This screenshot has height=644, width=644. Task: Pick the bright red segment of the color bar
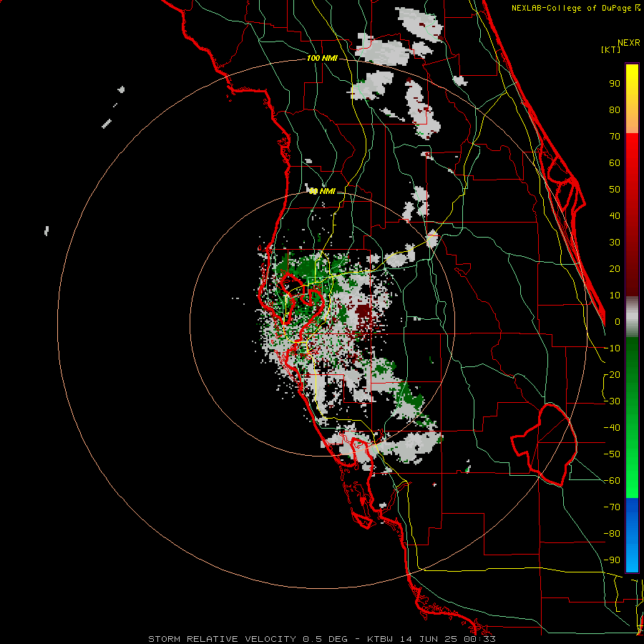coord(632,150)
